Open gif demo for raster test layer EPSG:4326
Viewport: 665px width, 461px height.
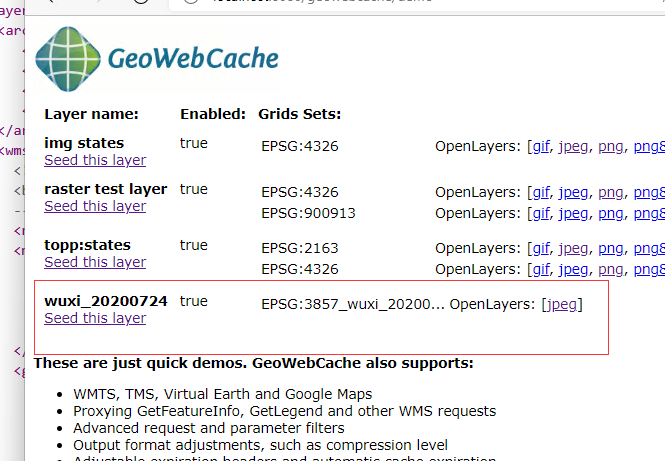[540, 192]
